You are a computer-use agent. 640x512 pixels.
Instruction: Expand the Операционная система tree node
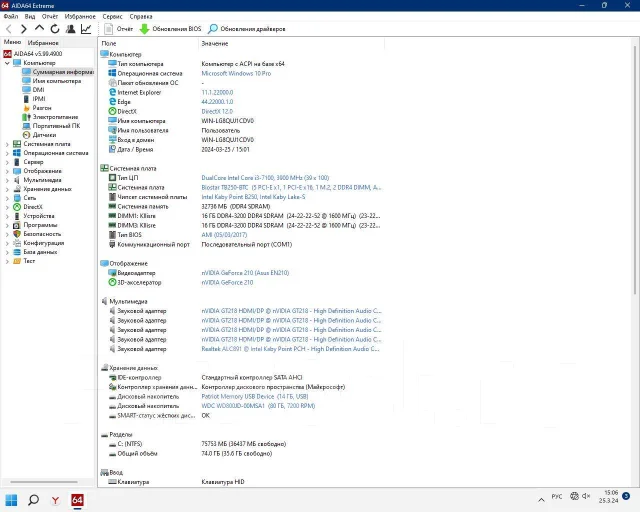click(7, 153)
